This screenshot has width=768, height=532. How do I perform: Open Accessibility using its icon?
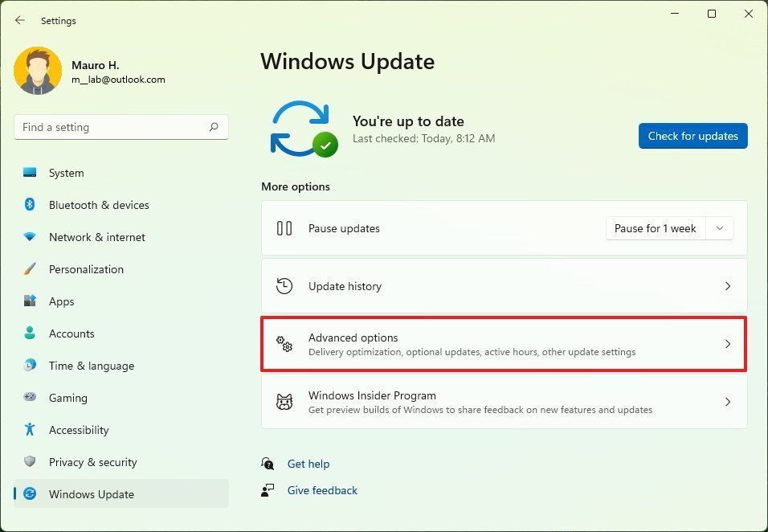click(x=30, y=430)
